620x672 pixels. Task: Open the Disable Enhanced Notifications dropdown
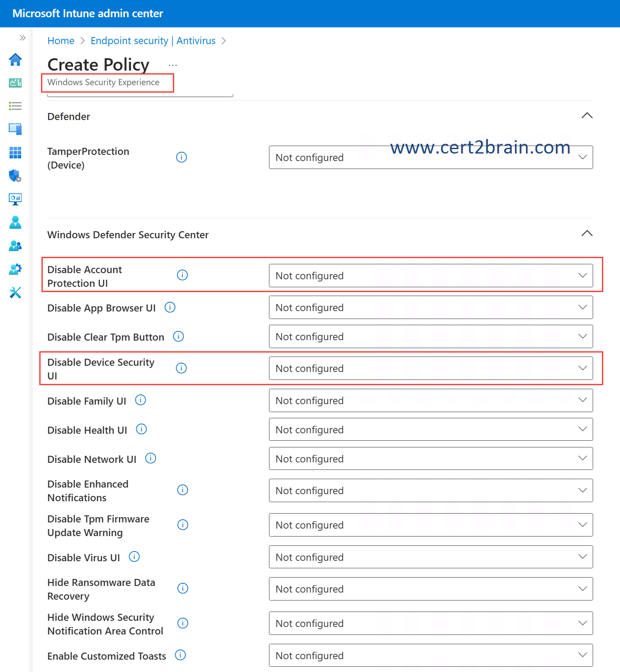[431, 491]
